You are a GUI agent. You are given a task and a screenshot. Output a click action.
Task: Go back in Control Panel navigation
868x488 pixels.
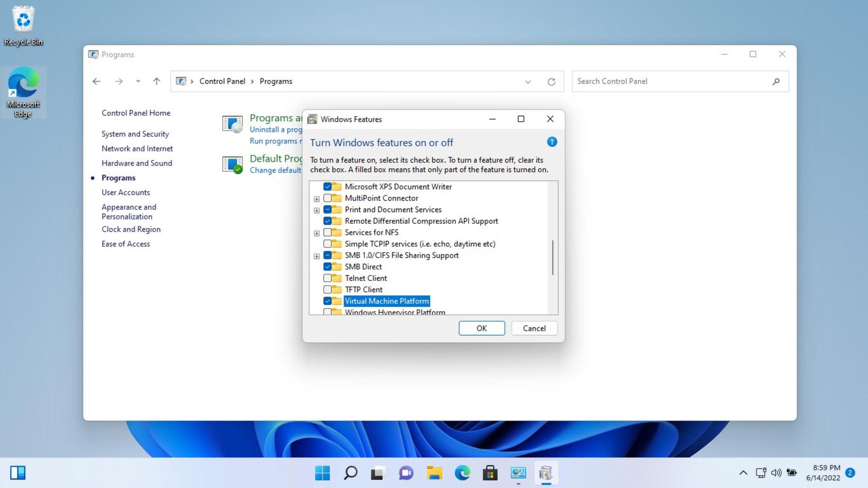point(96,81)
